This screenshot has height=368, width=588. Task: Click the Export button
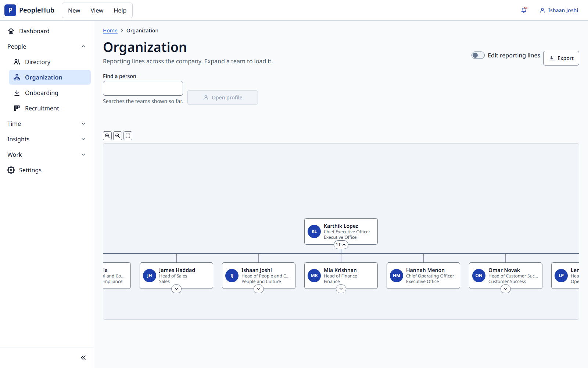click(x=561, y=58)
